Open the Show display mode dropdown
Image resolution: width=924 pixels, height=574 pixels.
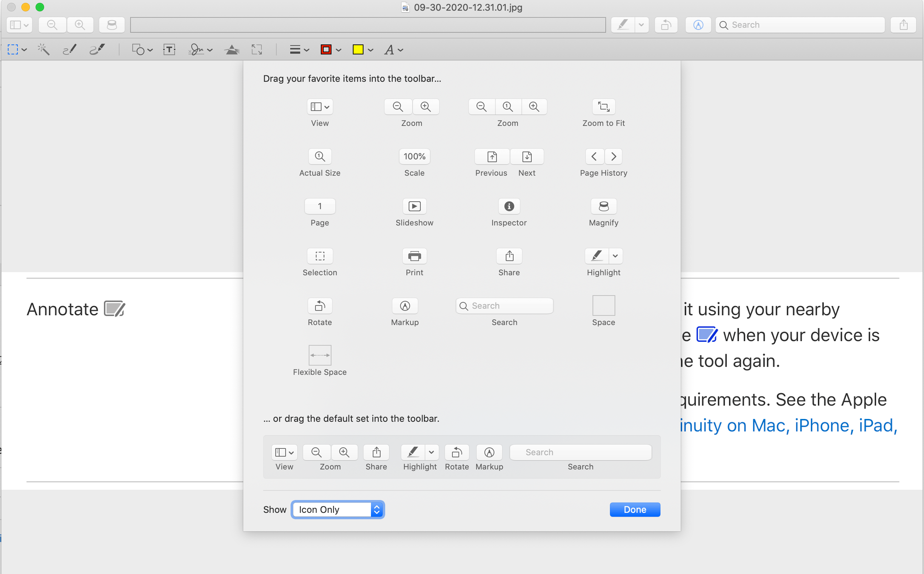[338, 510]
